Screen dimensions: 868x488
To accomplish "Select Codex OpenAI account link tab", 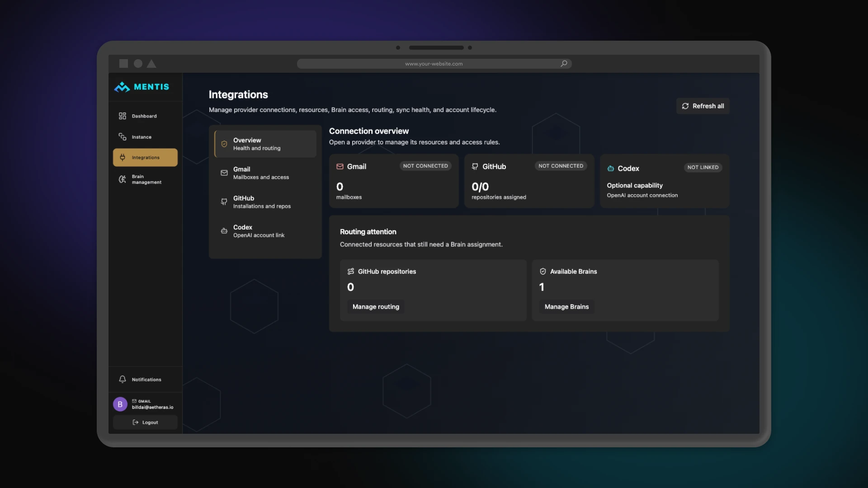I will (x=265, y=231).
